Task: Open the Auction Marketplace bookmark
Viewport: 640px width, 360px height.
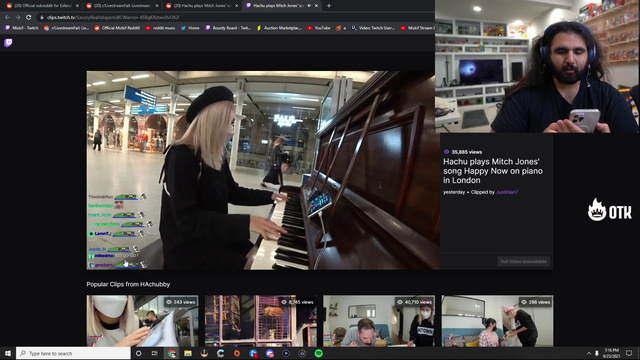Action: point(279,28)
